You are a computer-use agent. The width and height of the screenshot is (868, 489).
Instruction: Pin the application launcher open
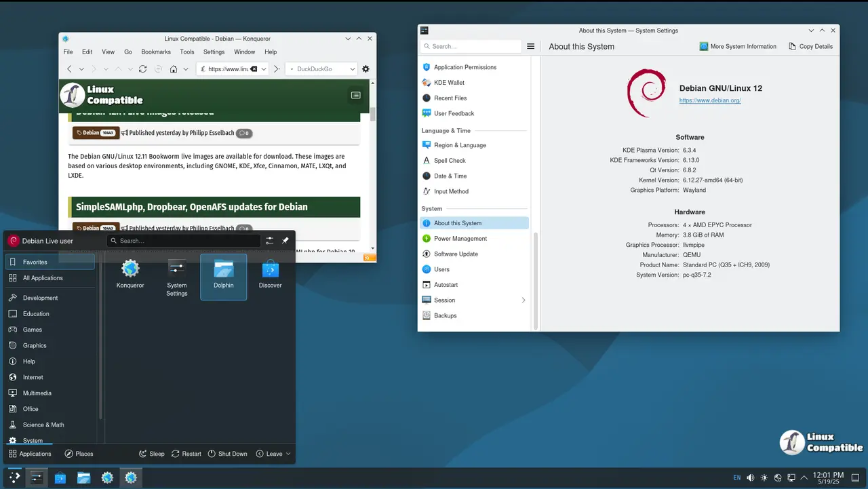point(285,240)
